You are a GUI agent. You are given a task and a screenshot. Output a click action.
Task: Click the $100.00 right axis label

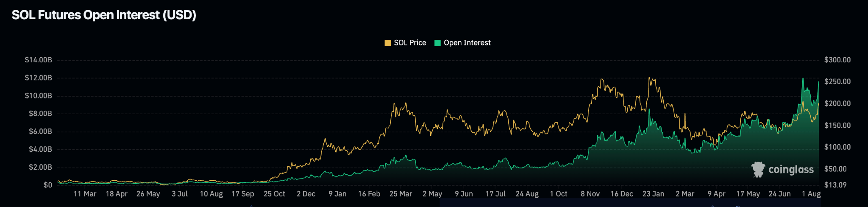pyautogui.click(x=837, y=147)
